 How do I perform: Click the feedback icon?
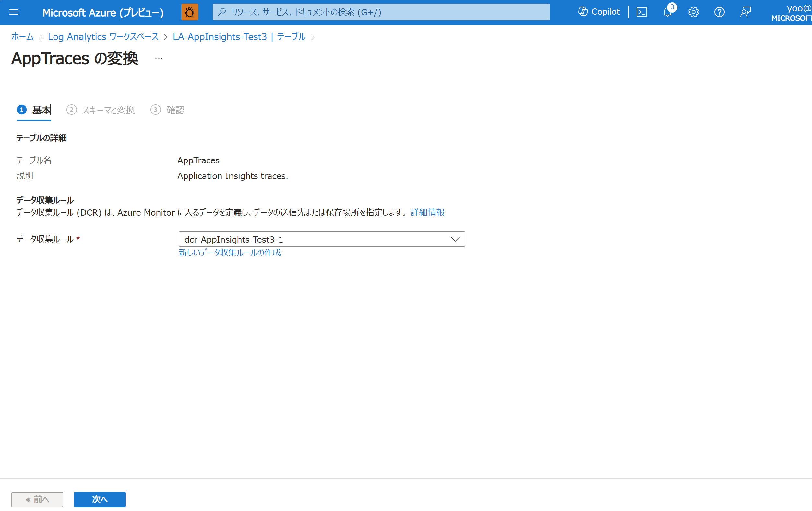pos(746,12)
